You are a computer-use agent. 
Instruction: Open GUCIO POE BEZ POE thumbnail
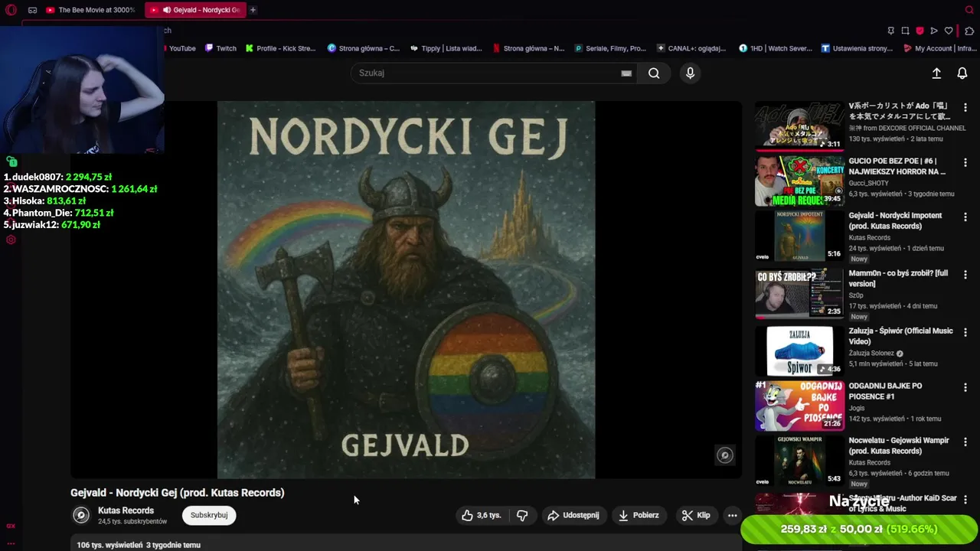coord(799,181)
